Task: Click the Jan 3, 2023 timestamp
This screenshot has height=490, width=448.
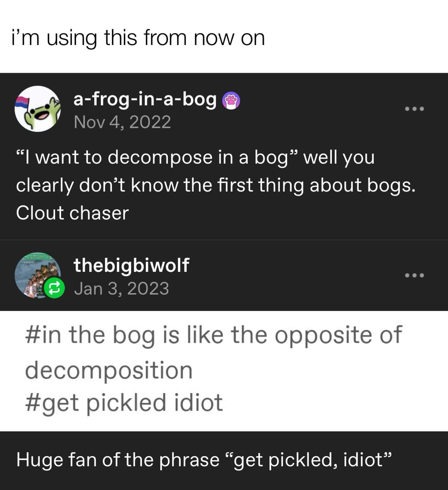Action: 121,289
